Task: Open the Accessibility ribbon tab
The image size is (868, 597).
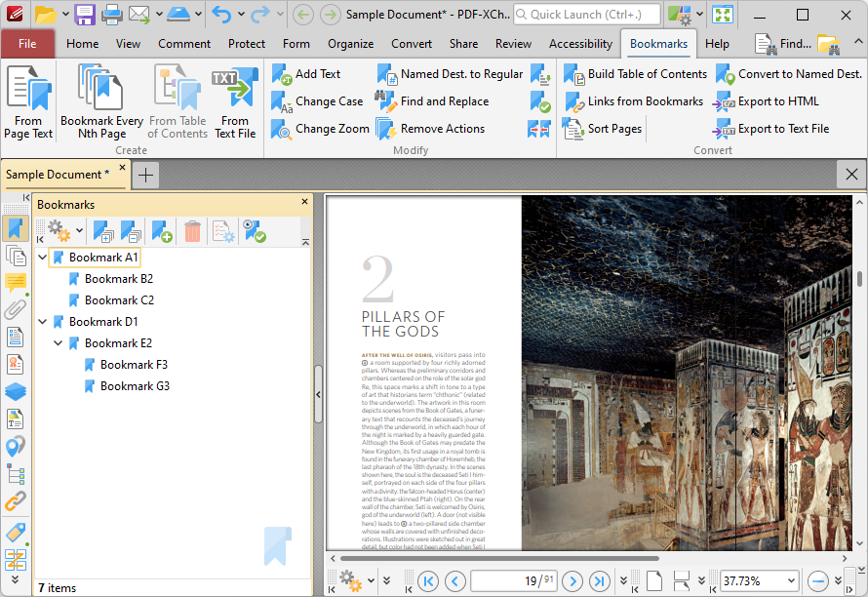Action: (x=580, y=44)
